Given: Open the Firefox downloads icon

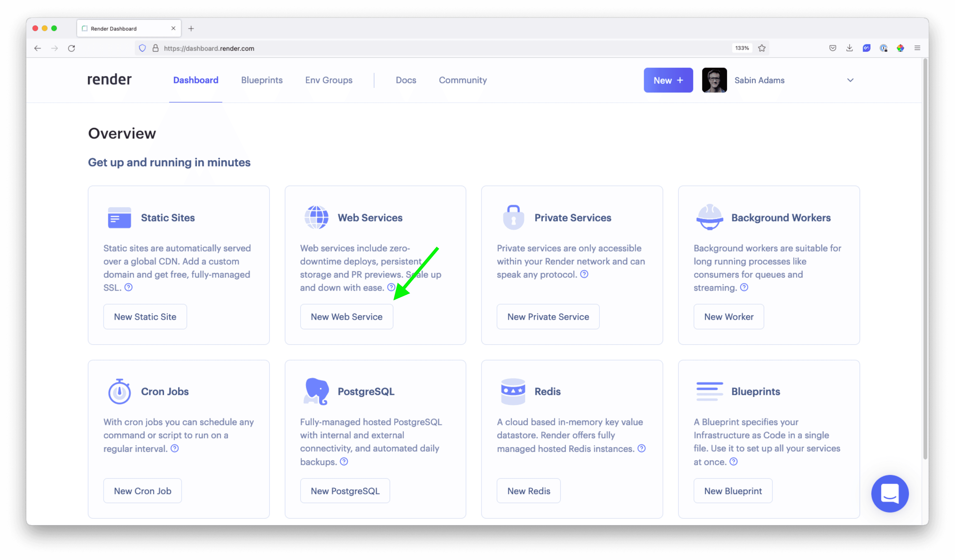Looking at the screenshot, I should coord(849,48).
